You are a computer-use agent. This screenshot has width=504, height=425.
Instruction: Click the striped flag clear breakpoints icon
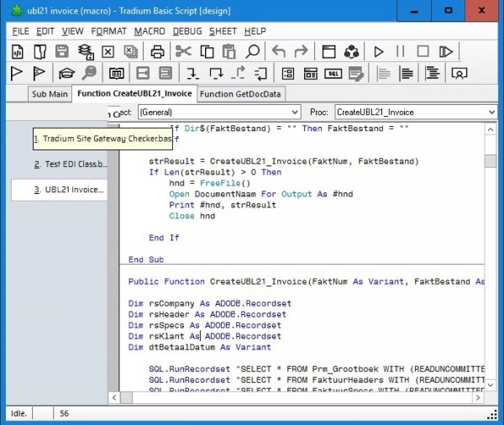(39, 73)
